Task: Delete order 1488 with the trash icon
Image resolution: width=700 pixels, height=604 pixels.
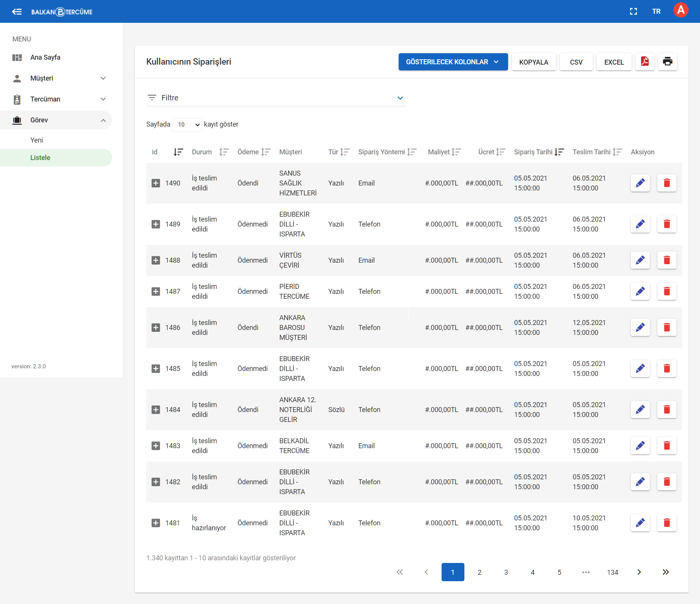Action: (x=667, y=260)
